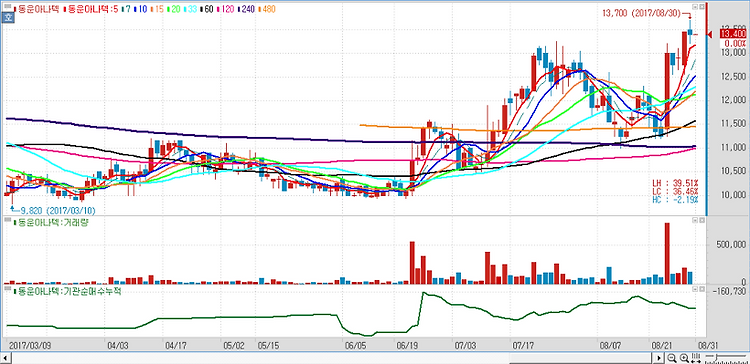This screenshot has width=750, height=364.
Task: Minimize the 기관순매수누적 pane
Action: pos(695,289)
